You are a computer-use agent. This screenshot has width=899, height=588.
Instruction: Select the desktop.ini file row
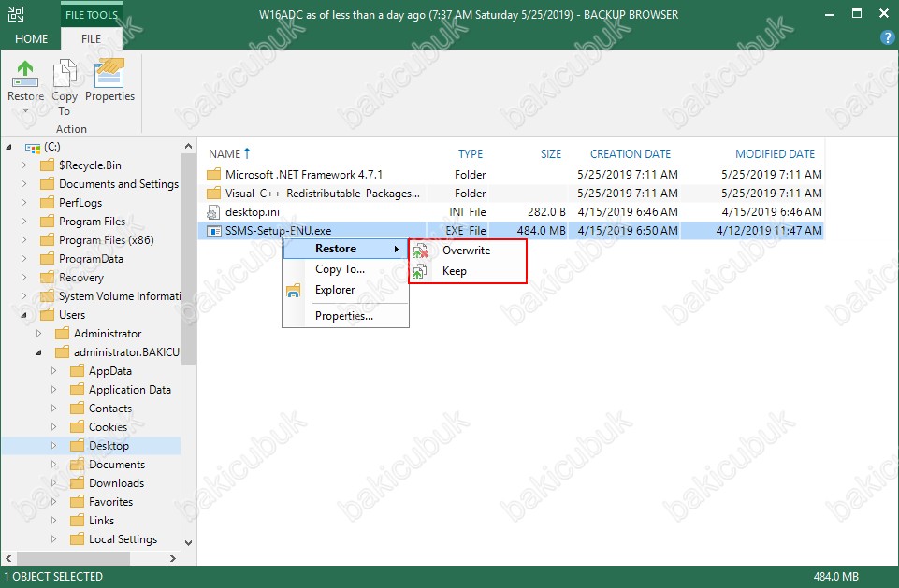(x=511, y=212)
